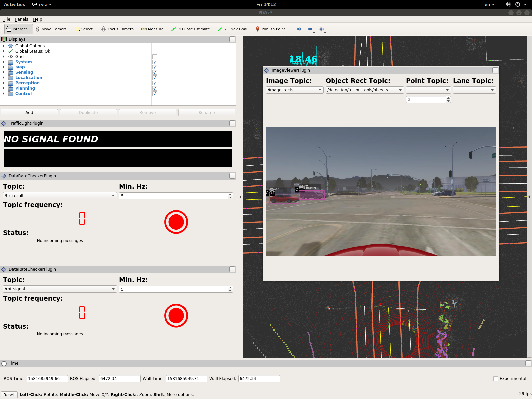
Task: Click the ImageViewerPlugin diamond icon
Action: tap(267, 70)
